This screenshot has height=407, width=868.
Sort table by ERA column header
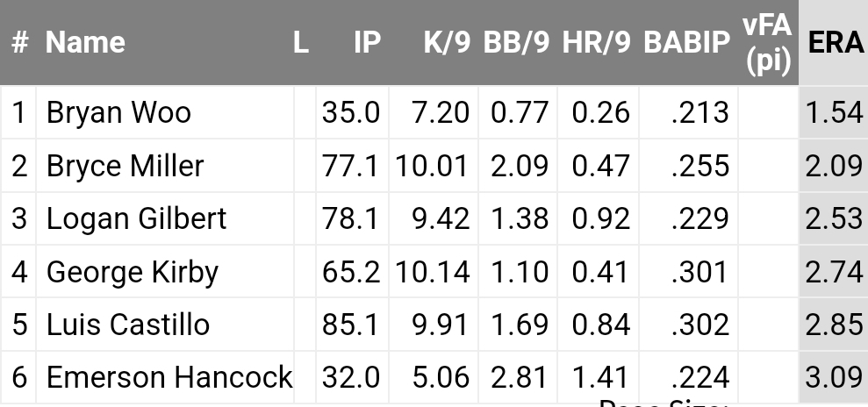click(x=834, y=43)
